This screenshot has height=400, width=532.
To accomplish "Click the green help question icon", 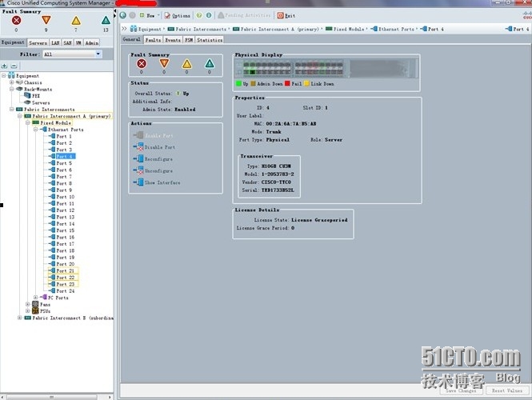I will click(x=199, y=15).
